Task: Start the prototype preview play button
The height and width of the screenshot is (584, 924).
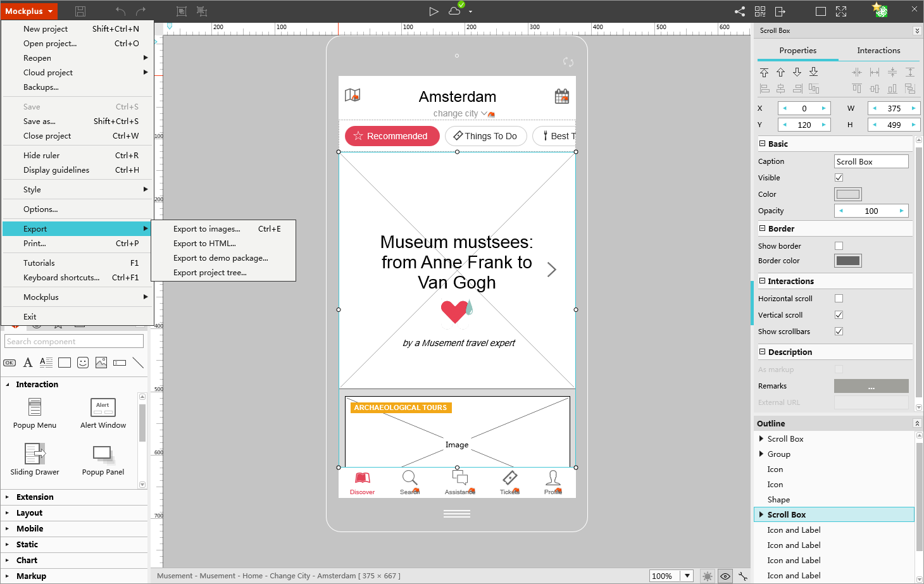Action: point(434,11)
